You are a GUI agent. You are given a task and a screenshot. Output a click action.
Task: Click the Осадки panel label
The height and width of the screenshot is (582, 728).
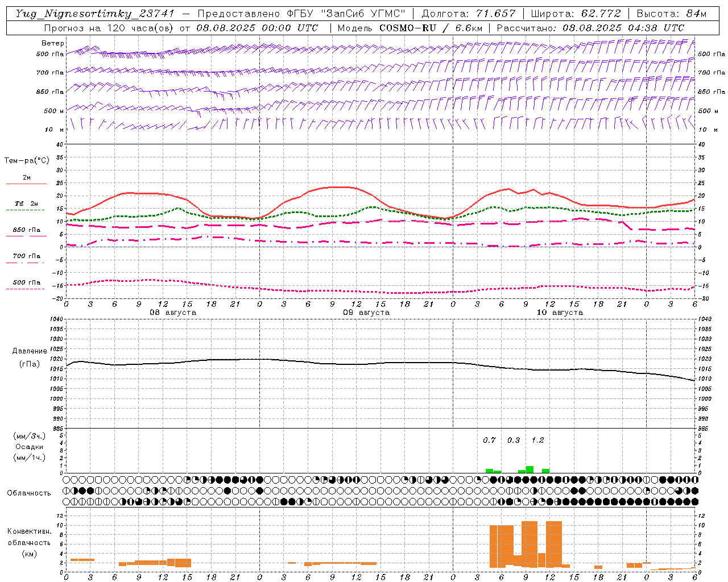click(x=29, y=447)
